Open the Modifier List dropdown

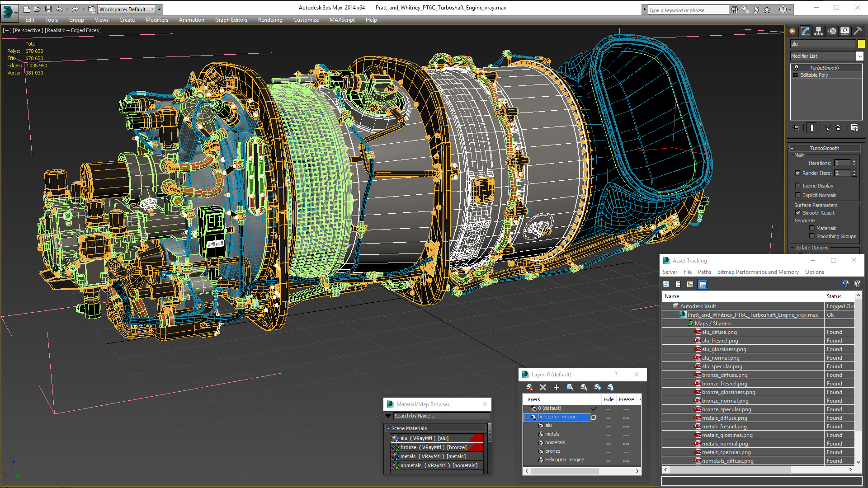pos(859,56)
